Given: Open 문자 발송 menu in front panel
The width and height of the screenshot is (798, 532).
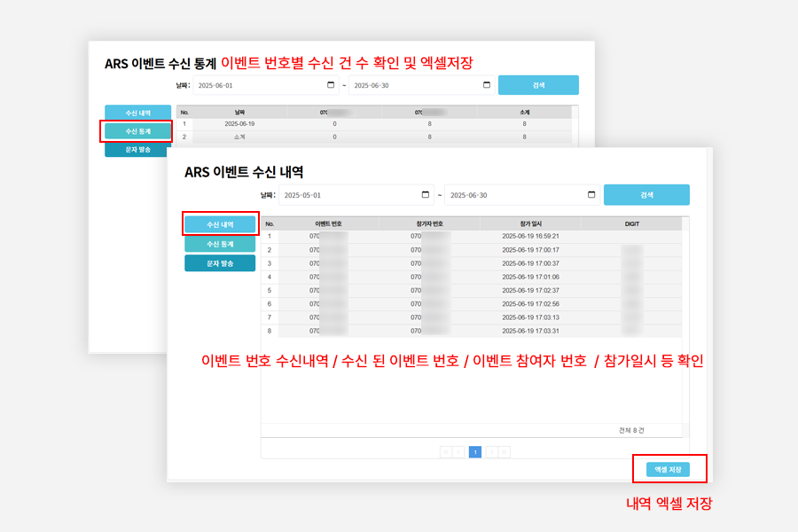Looking at the screenshot, I should point(220,263).
